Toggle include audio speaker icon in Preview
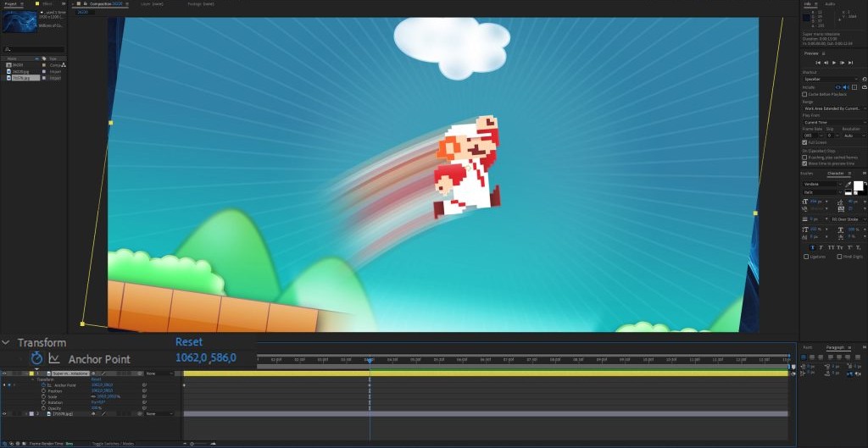The height and width of the screenshot is (448, 868). [846, 87]
